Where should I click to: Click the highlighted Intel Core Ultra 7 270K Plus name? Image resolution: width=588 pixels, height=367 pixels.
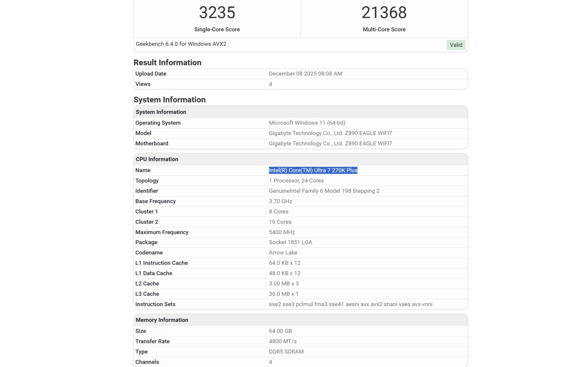click(313, 170)
